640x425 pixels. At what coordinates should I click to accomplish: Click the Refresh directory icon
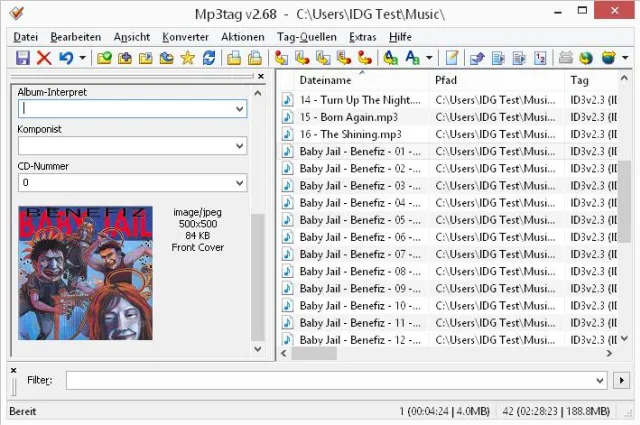point(208,58)
